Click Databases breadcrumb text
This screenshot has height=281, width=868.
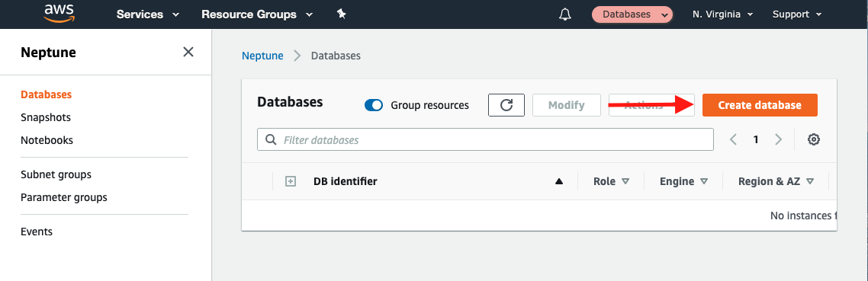pyautogui.click(x=336, y=56)
